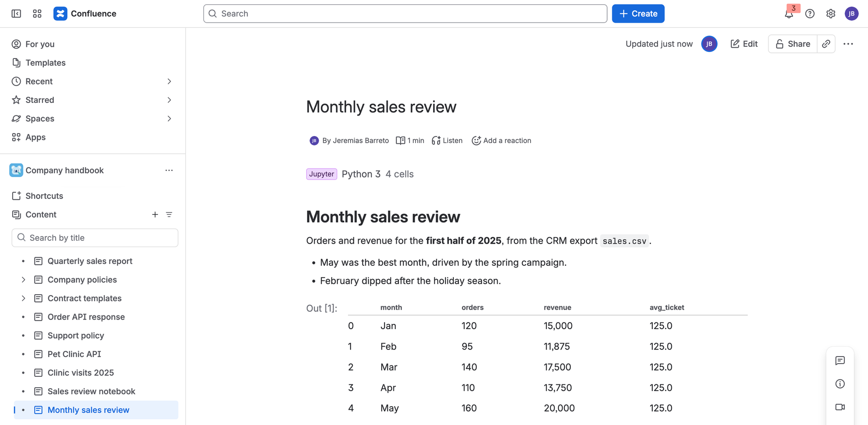Screen dimensions: 868x425
Task: Open the help question mark icon
Action: coord(810,14)
